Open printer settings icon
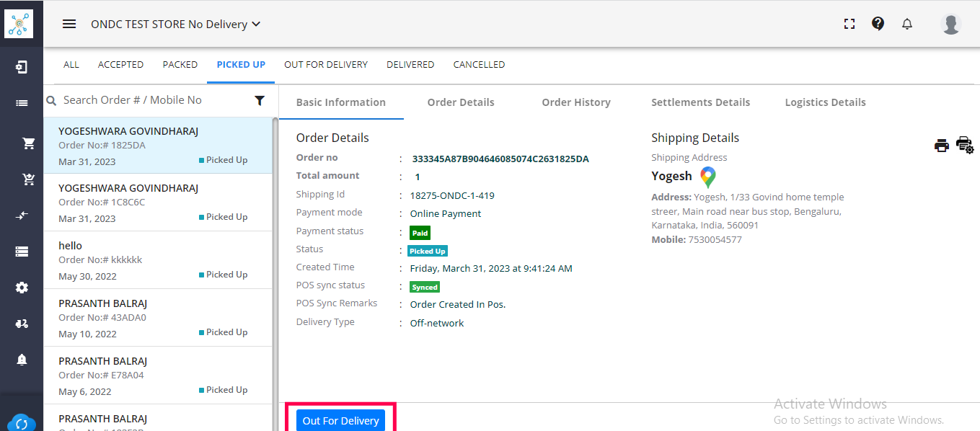980x431 pixels. point(964,145)
